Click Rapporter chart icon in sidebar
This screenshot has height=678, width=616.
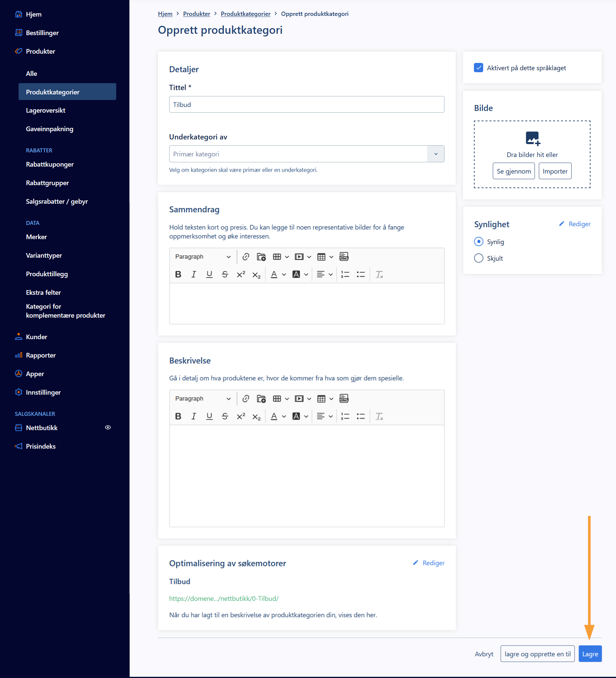click(x=19, y=355)
